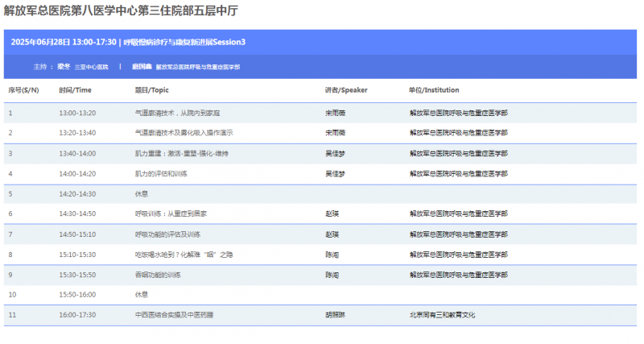The height and width of the screenshot is (344, 644).
Task: Click column header 时间/Time
Action: [75, 90]
